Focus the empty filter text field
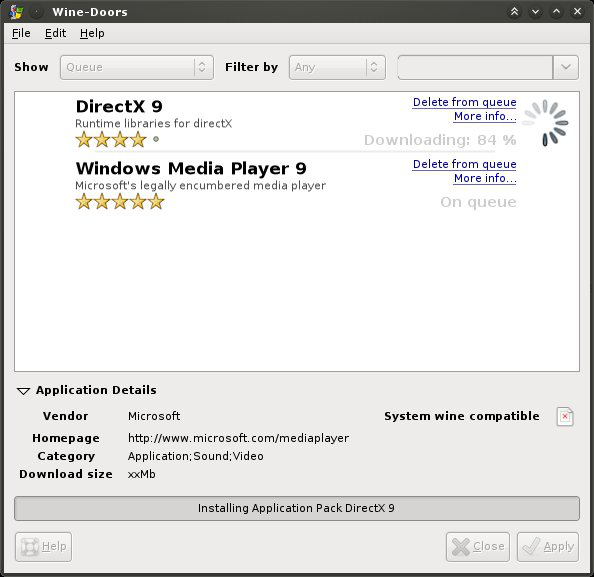The width and height of the screenshot is (594, 577). (475, 67)
